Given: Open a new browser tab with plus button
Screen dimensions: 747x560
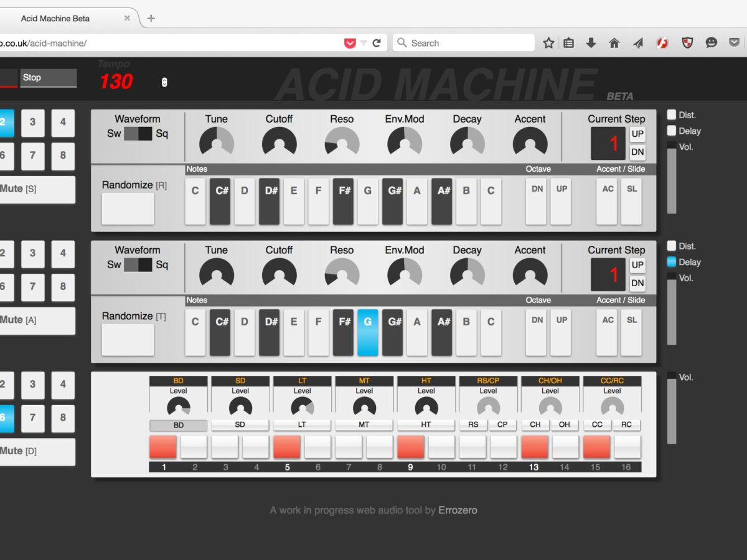Looking at the screenshot, I should click(151, 18).
